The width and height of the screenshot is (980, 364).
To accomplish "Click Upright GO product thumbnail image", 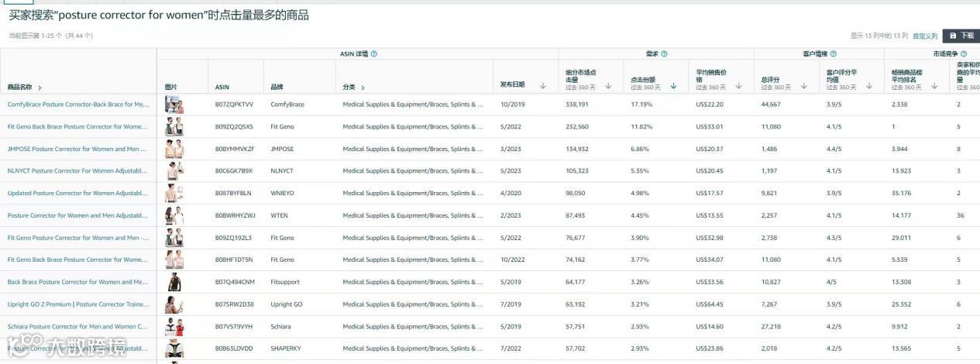I will 174,304.
